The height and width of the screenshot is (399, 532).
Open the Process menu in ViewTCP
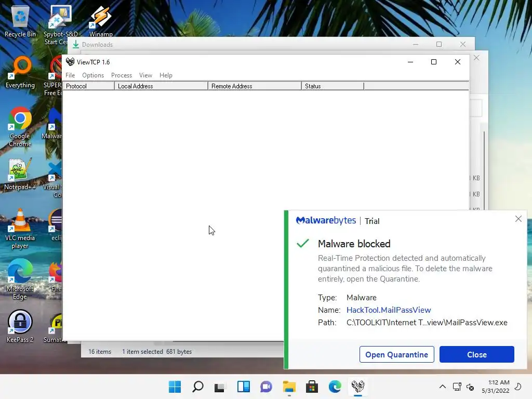click(122, 75)
